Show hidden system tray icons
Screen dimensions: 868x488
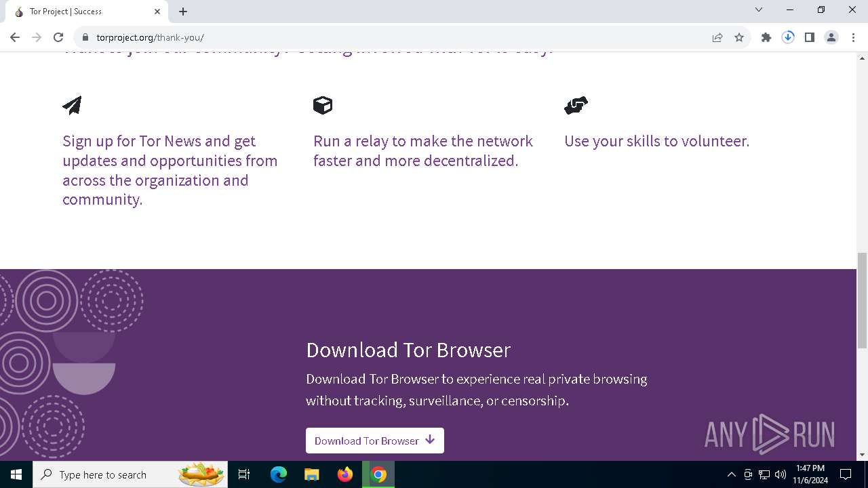[x=731, y=474]
